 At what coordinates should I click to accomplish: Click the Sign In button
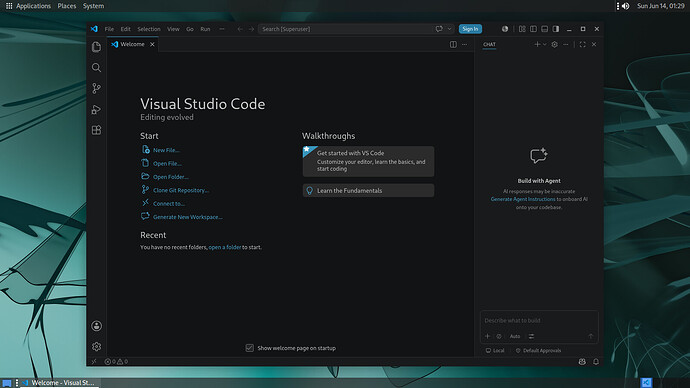pyautogui.click(x=470, y=29)
